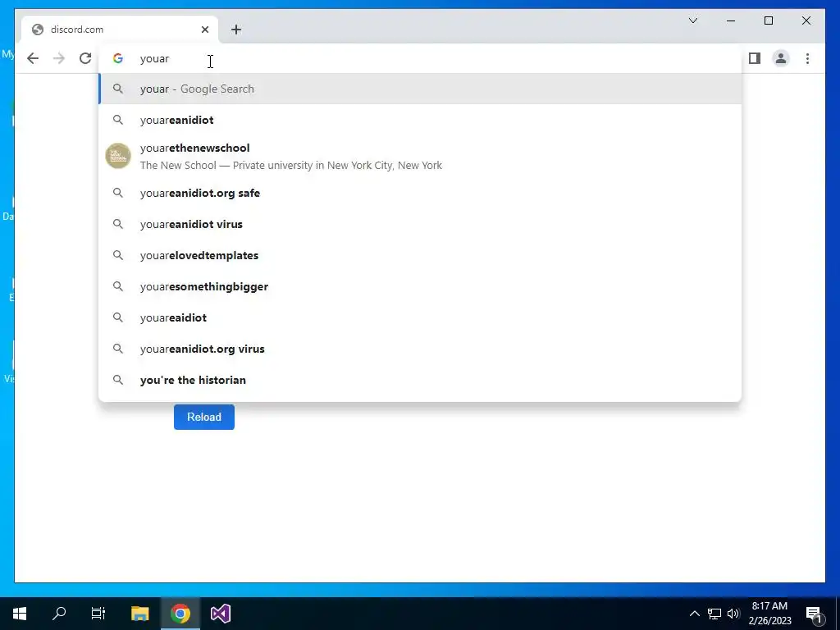Click 'The New School — Private university' description

click(x=291, y=165)
